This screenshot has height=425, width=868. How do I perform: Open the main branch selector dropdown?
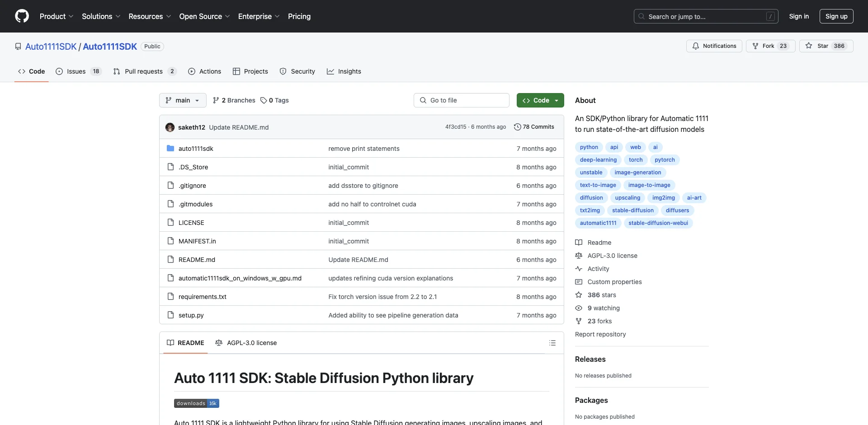click(x=183, y=100)
